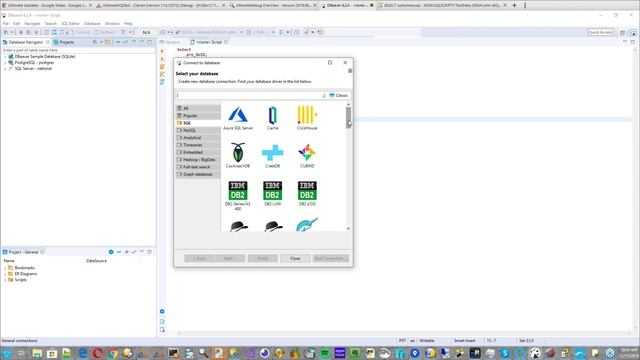Open the Help menu
The image size is (640, 360).
click(128, 24)
